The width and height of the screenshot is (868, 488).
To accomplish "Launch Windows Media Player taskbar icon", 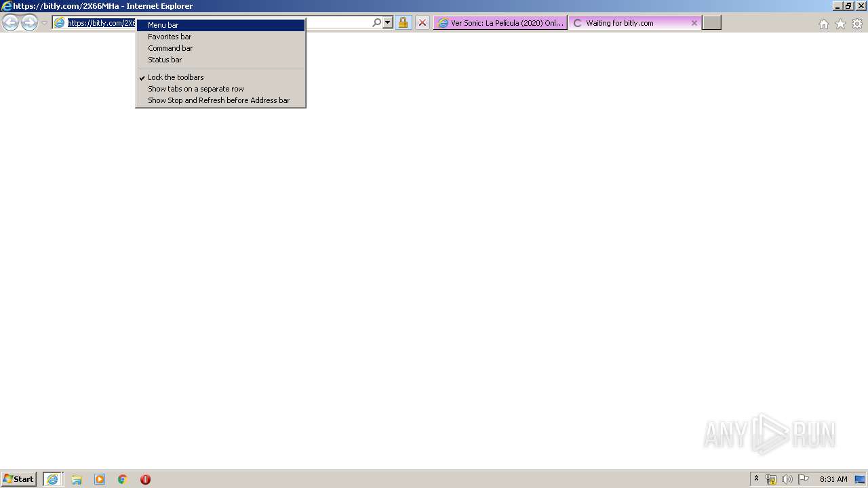I will [x=100, y=479].
